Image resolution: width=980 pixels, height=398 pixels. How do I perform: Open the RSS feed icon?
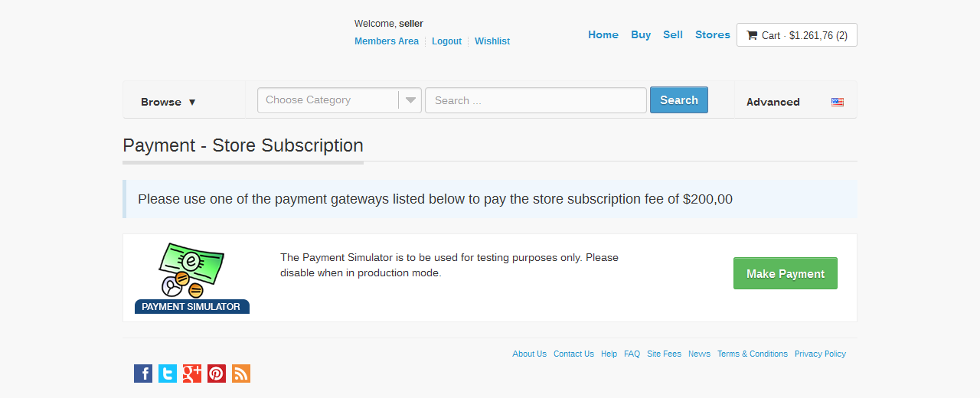click(x=241, y=374)
